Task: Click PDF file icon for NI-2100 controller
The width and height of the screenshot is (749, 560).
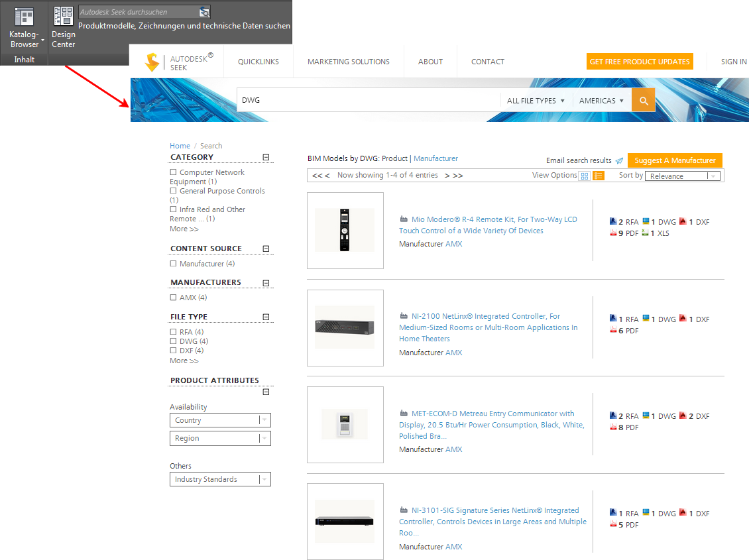Action: (x=613, y=330)
